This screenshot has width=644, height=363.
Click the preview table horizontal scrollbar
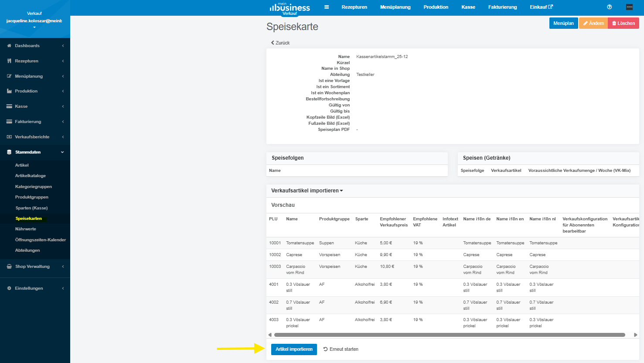tap(449, 335)
